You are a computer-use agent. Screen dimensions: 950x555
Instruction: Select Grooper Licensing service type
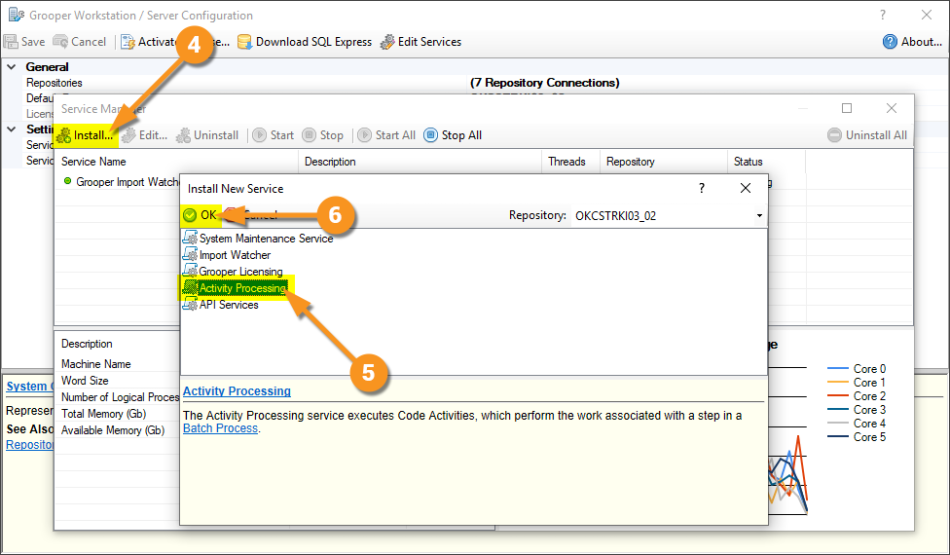point(233,271)
